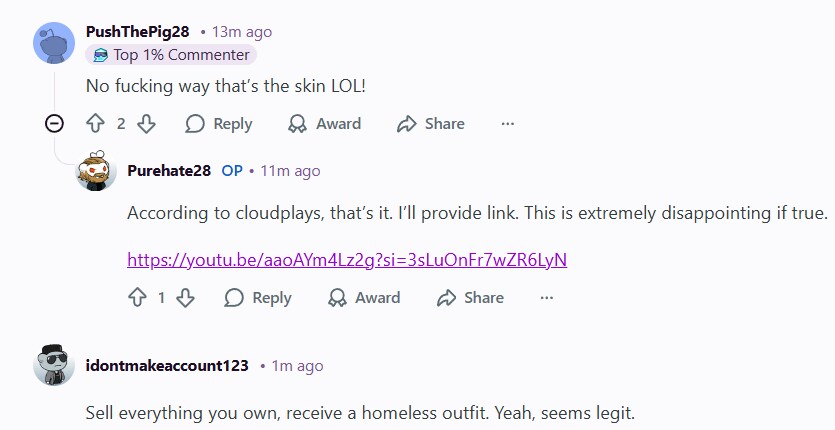Share PushThePig28's comment
Screen dimensions: 835x430
click(x=431, y=124)
